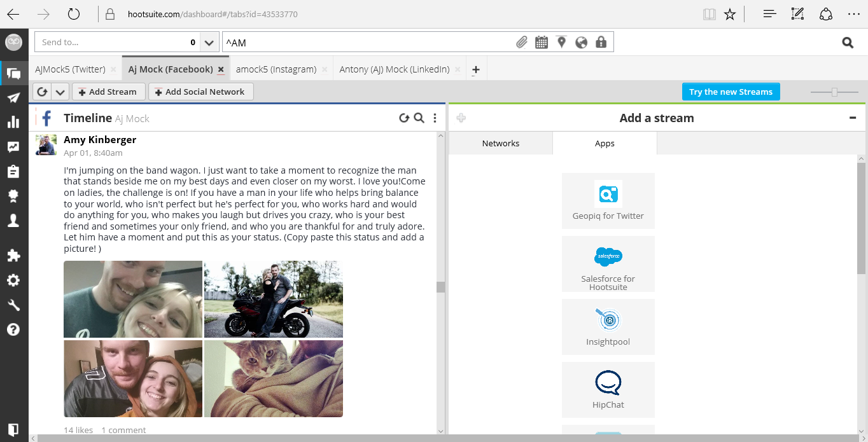Collapse the Add a stream panel
This screenshot has height=442, width=868.
point(853,118)
